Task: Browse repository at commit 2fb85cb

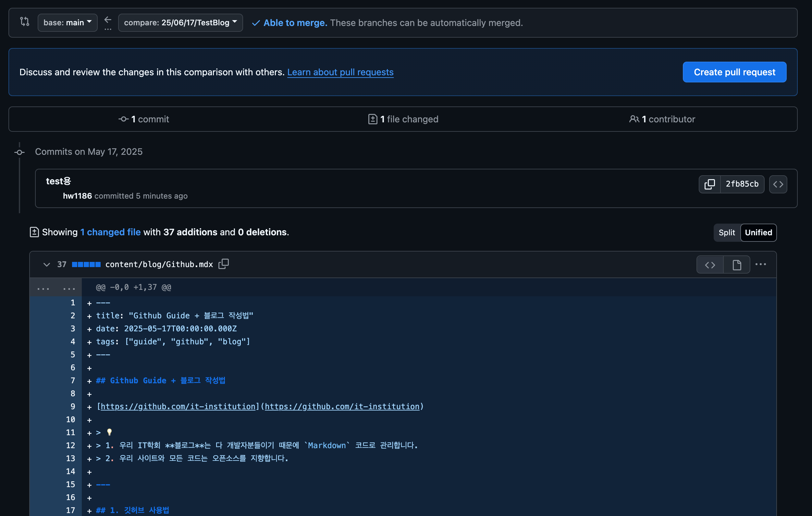Action: pos(778,184)
